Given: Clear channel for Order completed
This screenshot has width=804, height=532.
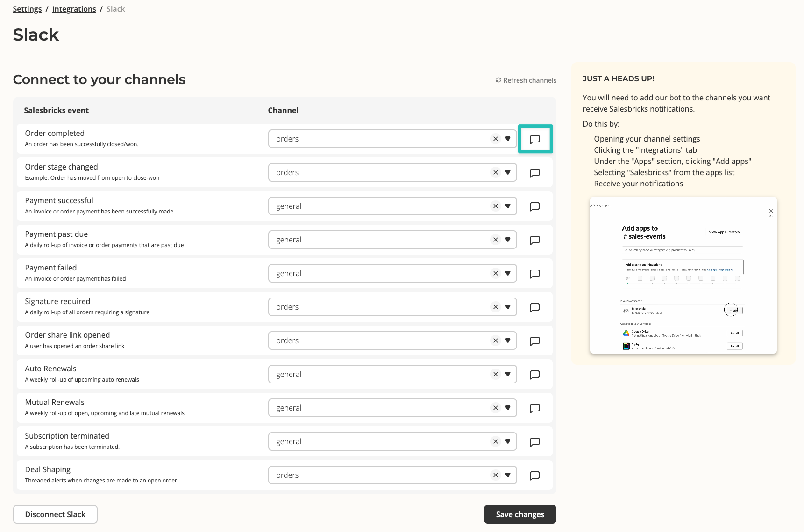Looking at the screenshot, I should coord(496,139).
